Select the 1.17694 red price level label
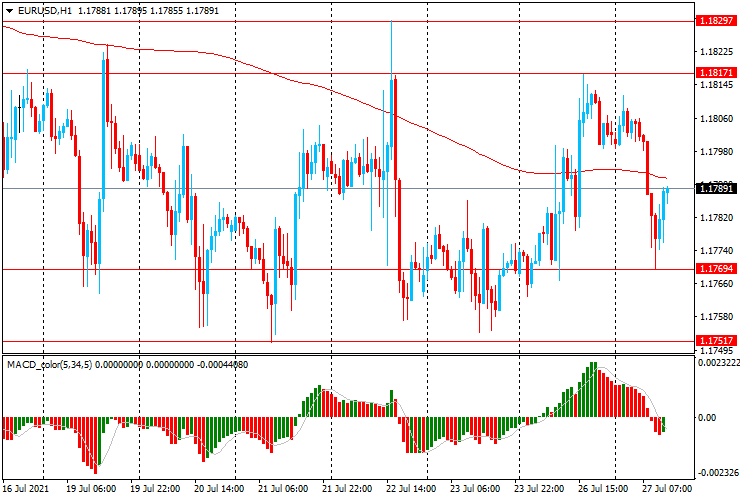Screen dimensions: 740x500 coord(716,269)
